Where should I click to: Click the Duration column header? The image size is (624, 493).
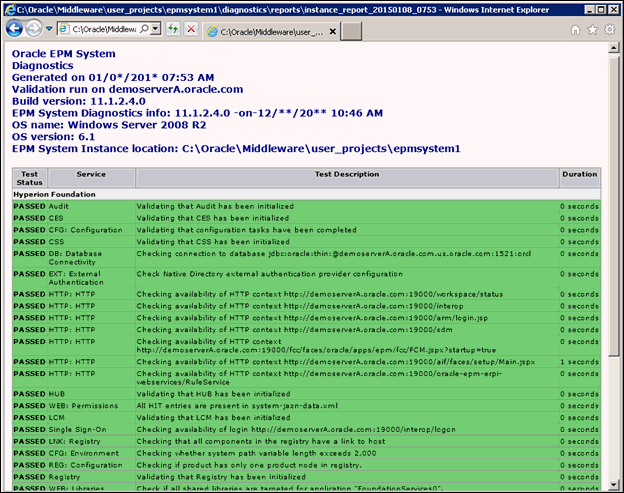[x=579, y=178]
